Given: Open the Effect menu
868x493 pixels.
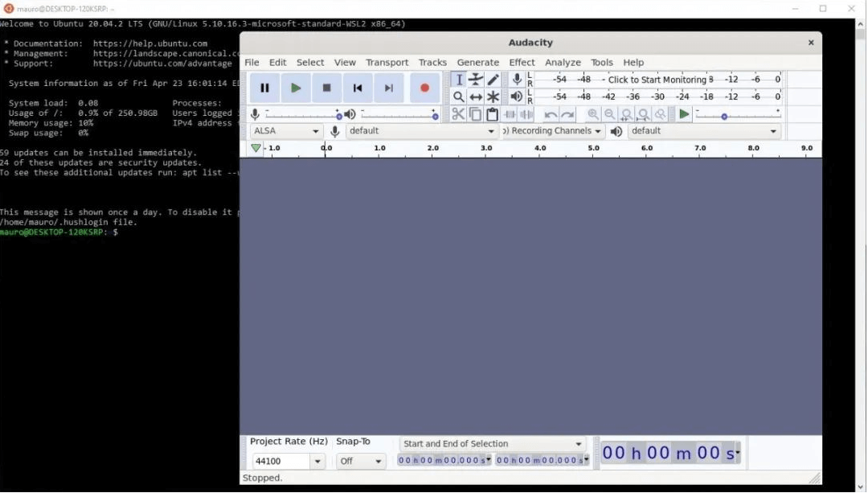Looking at the screenshot, I should click(x=522, y=63).
